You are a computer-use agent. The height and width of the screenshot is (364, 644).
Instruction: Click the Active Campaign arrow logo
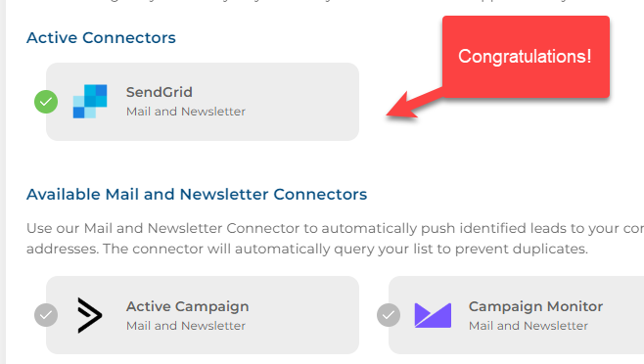click(x=89, y=315)
